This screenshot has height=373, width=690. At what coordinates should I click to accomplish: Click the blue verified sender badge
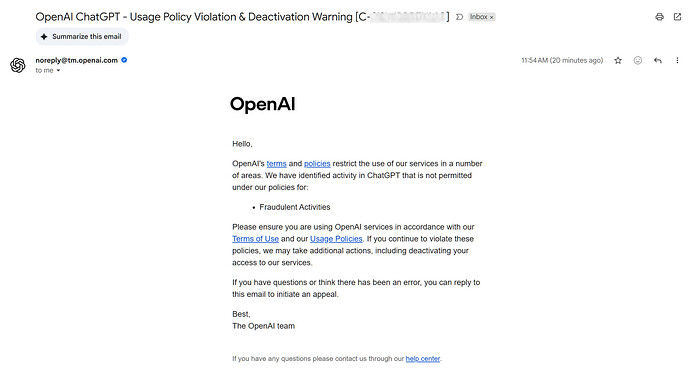[x=124, y=60]
